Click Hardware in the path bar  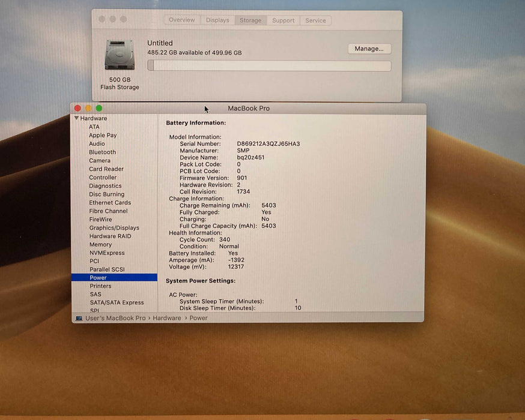pos(167,318)
